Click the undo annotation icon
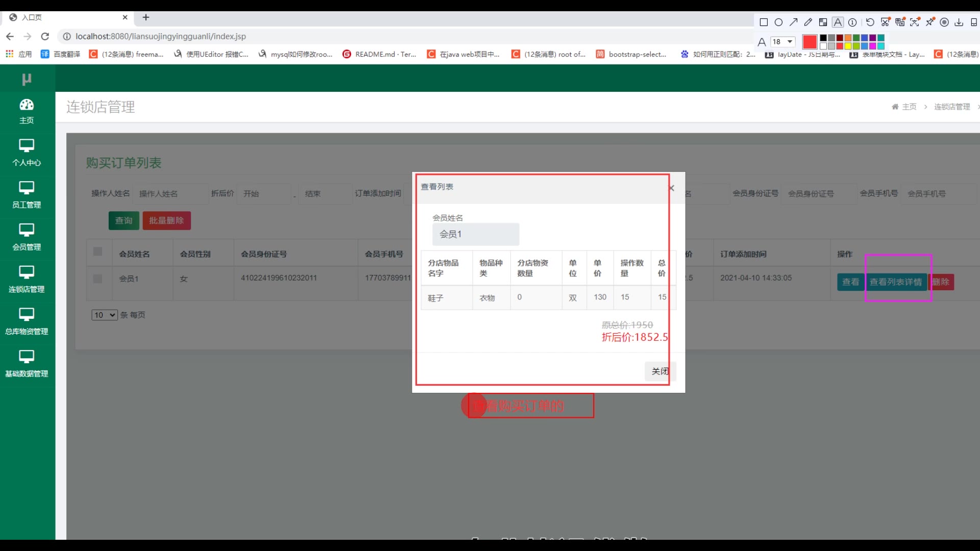The height and width of the screenshot is (551, 980). (x=870, y=22)
